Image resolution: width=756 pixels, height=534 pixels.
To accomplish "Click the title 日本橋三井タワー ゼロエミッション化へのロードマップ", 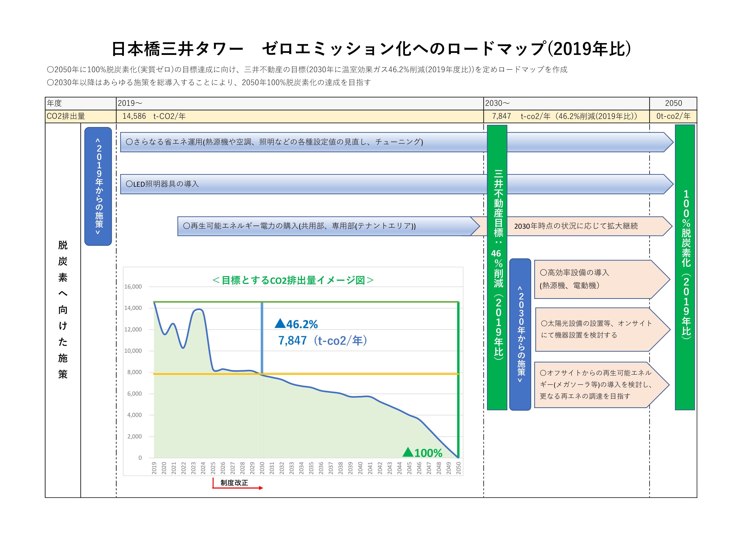I will [371, 49].
